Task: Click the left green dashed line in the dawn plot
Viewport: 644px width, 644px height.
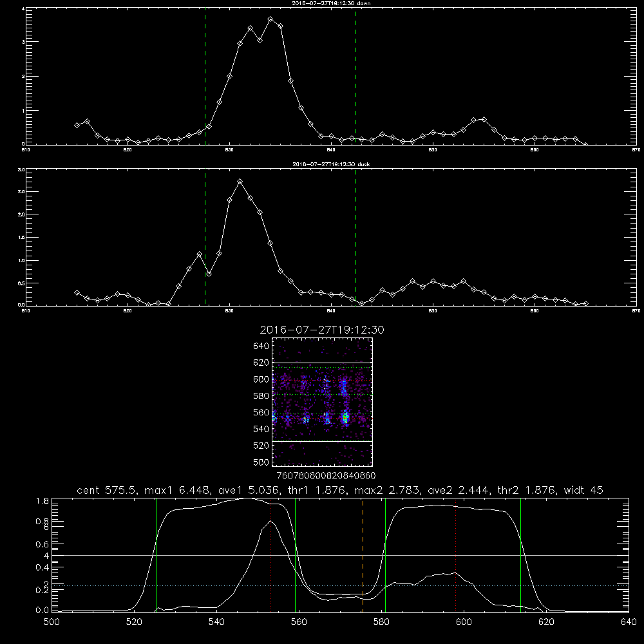Action: (x=205, y=77)
